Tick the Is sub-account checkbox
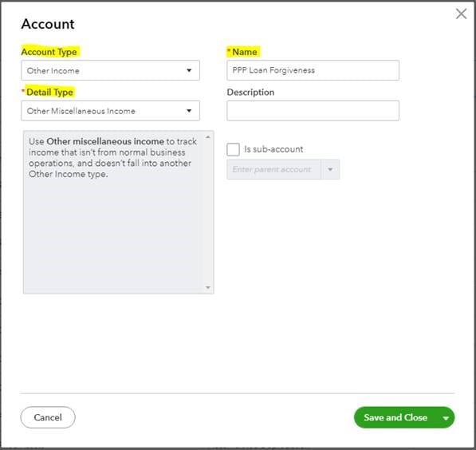 point(233,149)
